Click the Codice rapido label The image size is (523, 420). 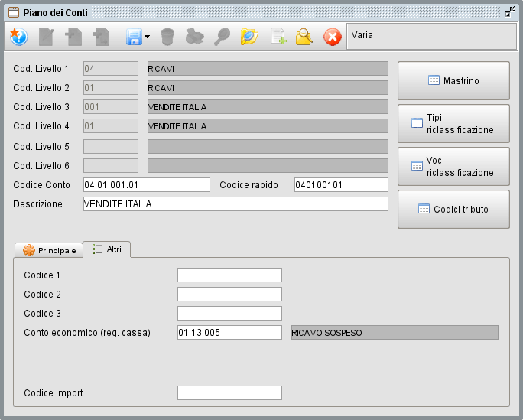click(x=249, y=185)
